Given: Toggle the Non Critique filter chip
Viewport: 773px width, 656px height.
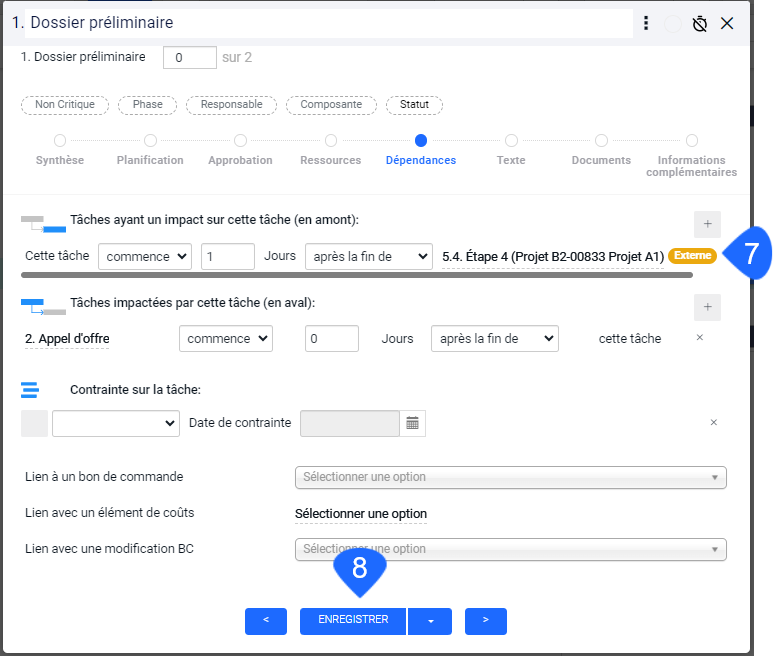Looking at the screenshot, I should point(65,105).
